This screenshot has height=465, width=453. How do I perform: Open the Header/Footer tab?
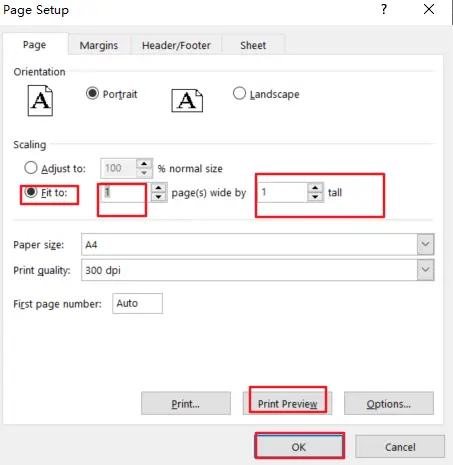tap(176, 45)
